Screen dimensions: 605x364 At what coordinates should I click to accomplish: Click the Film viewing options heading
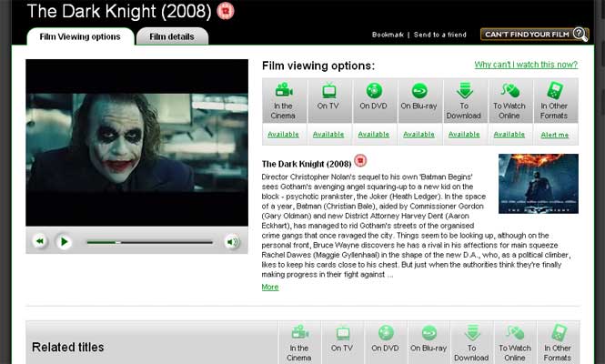tap(318, 66)
